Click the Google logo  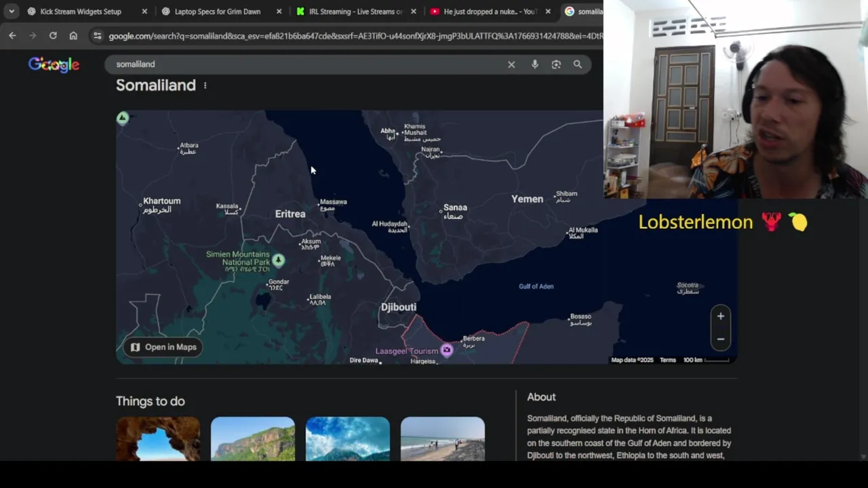click(x=54, y=64)
